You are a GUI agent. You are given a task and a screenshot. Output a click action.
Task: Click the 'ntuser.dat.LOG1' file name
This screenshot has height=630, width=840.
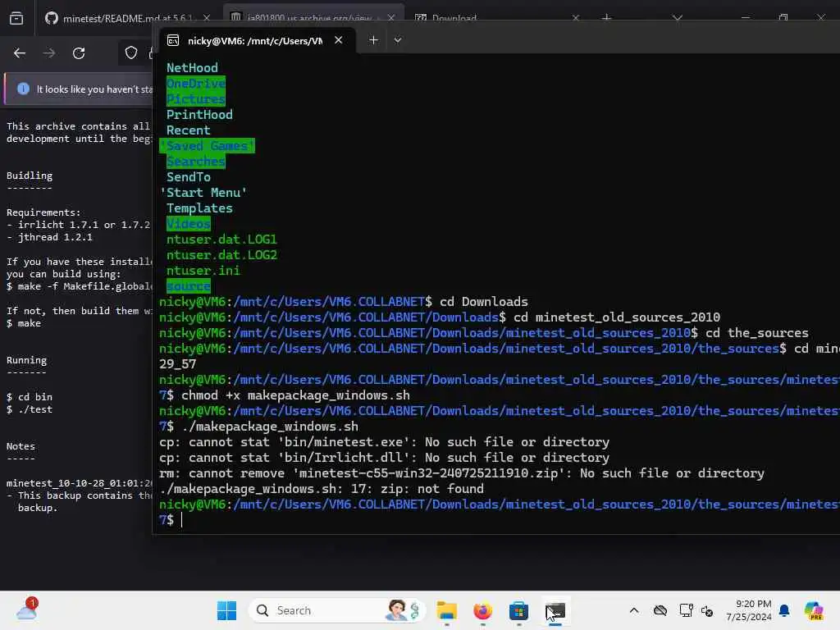point(221,240)
